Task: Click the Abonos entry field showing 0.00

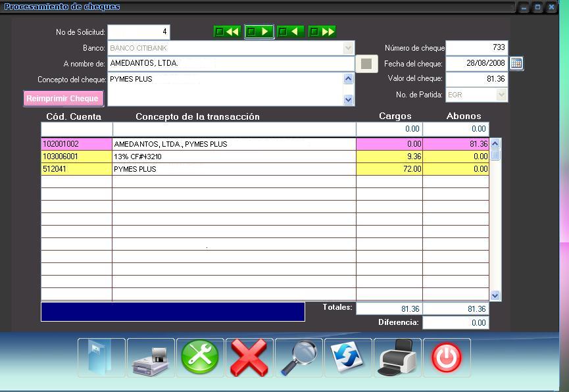Action: [456, 129]
